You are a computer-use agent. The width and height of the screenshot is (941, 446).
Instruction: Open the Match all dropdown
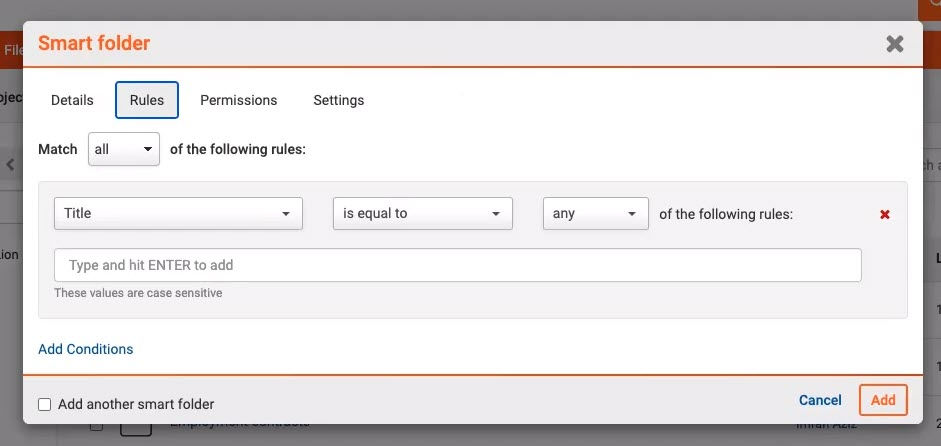(124, 149)
